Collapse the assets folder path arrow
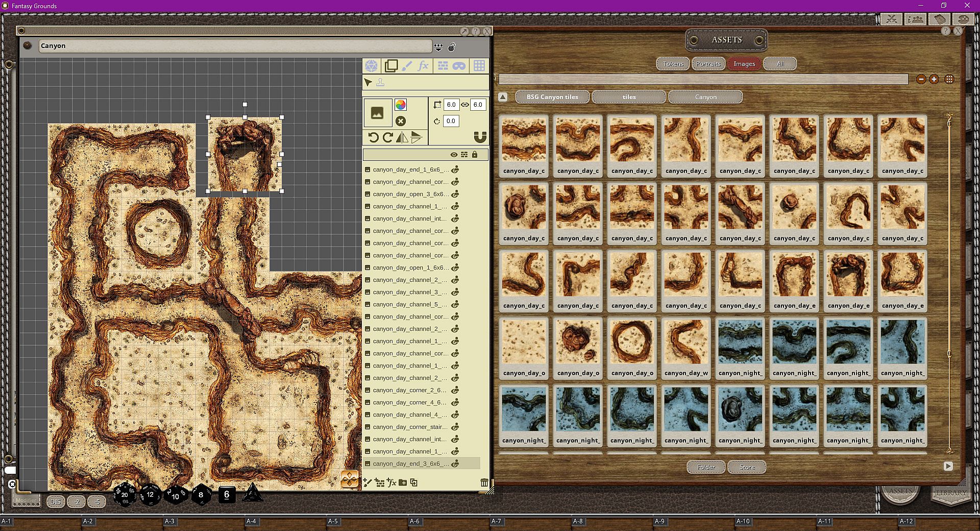 [503, 97]
